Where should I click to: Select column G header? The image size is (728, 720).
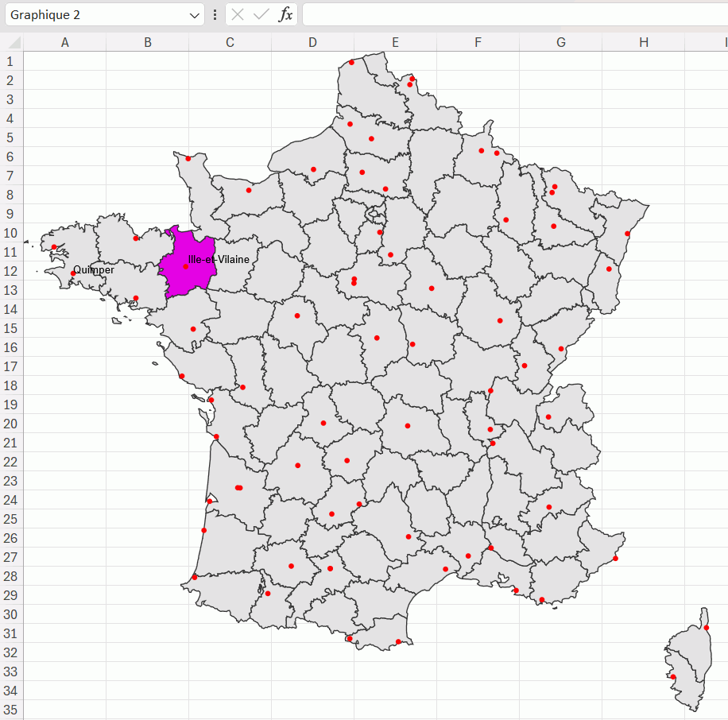(x=560, y=43)
